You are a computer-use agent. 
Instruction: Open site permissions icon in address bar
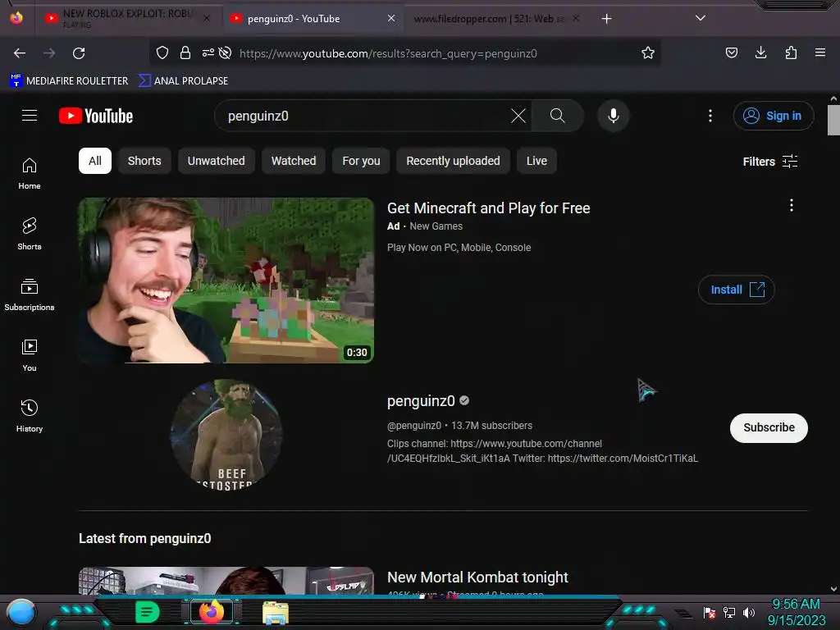[x=208, y=52]
